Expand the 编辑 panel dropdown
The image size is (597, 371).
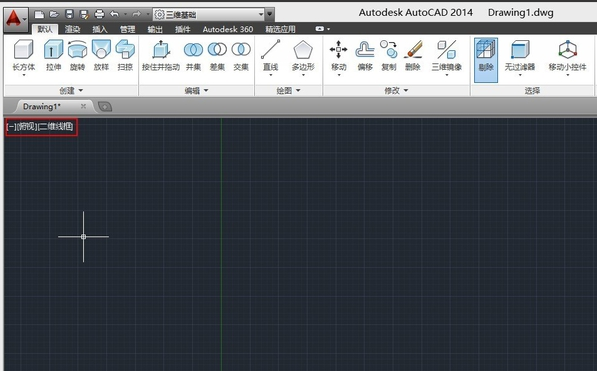coord(206,91)
